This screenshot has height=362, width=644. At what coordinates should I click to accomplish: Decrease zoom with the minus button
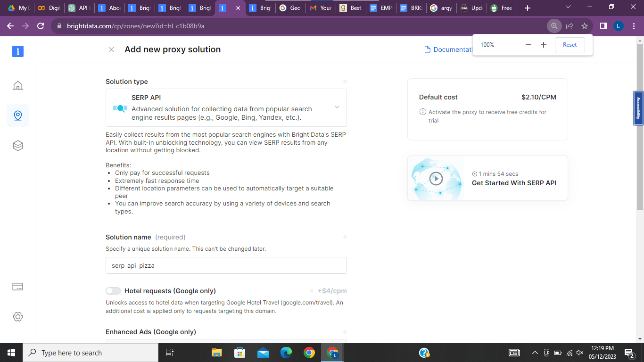pos(528,45)
